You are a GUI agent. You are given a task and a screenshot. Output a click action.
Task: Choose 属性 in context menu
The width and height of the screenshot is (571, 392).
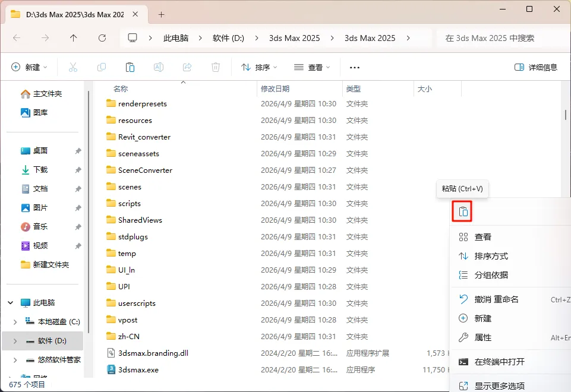(510, 337)
